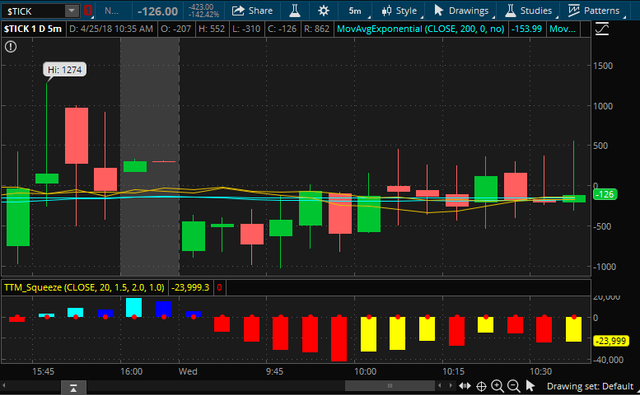Open the Studies menu
This screenshot has width=640, height=395.
(528, 11)
